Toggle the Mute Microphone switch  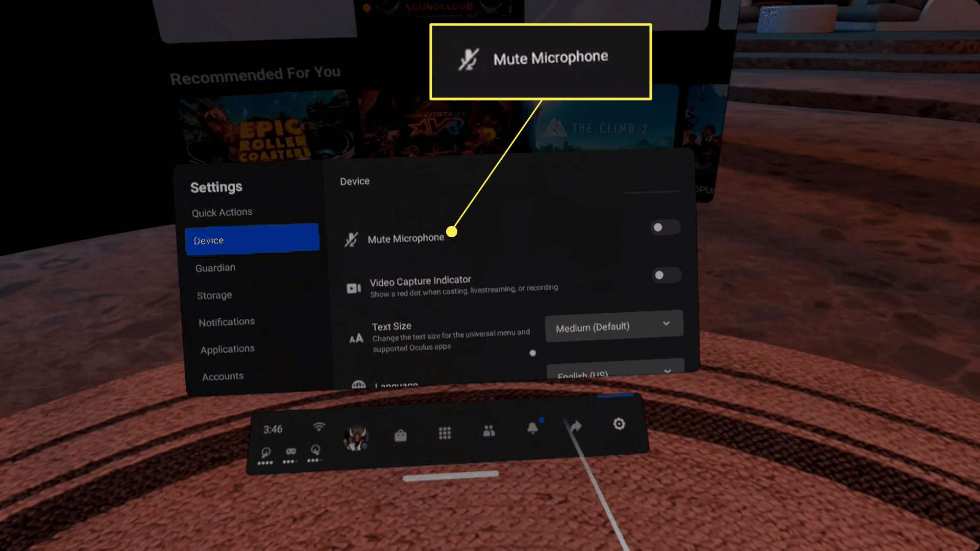click(x=664, y=228)
